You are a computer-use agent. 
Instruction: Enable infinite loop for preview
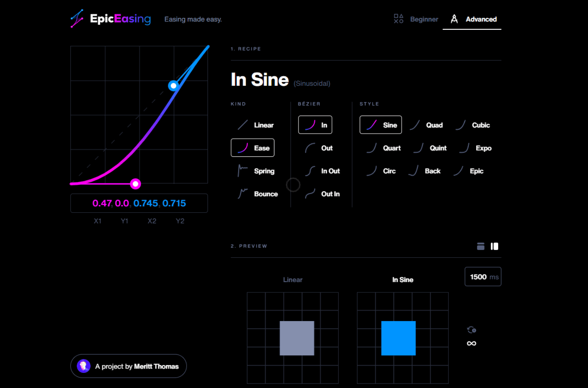coord(472,343)
